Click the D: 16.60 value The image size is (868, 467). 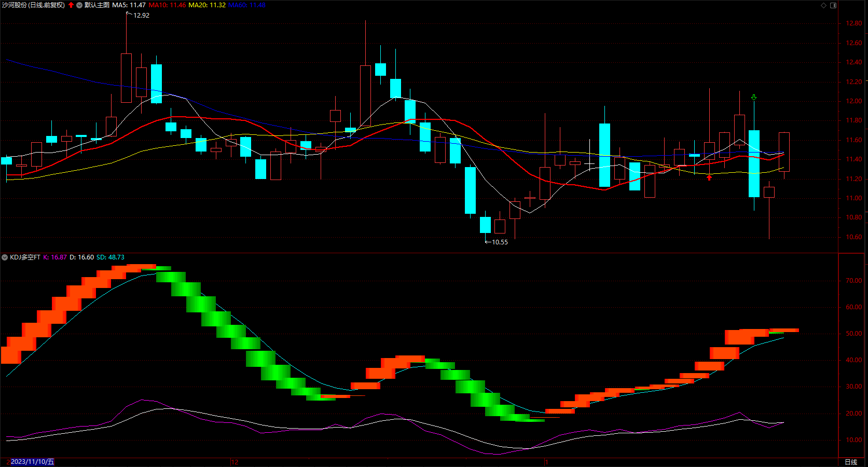pos(82,257)
